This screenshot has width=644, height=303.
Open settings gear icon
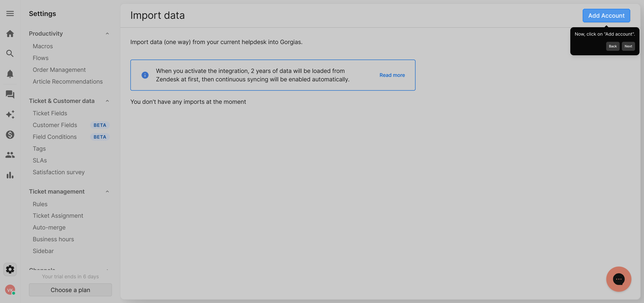(10, 269)
